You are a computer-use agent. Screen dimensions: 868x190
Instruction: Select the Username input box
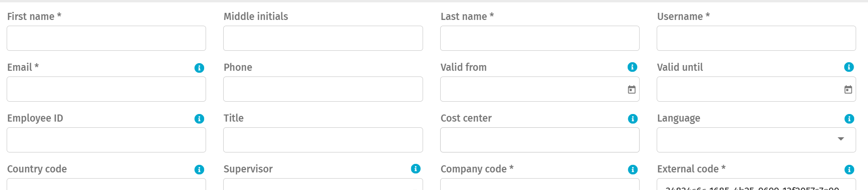[756, 38]
